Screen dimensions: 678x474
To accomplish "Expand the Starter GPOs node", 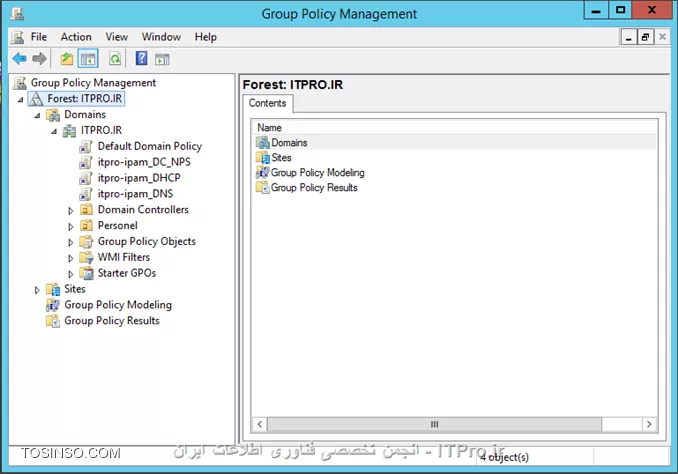I will coord(71,274).
